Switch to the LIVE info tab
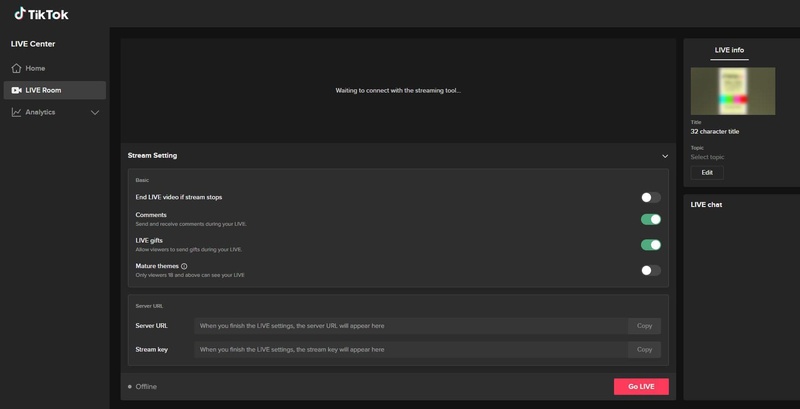 (729, 50)
